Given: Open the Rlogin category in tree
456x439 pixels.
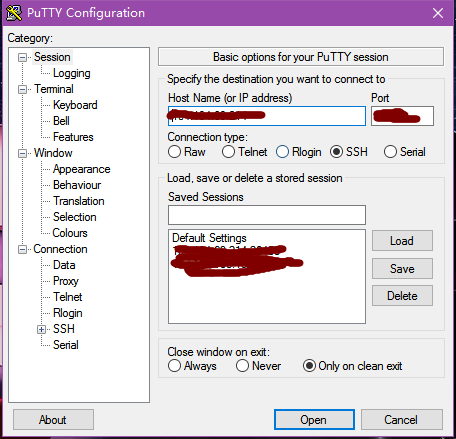Looking at the screenshot, I should [x=68, y=313].
